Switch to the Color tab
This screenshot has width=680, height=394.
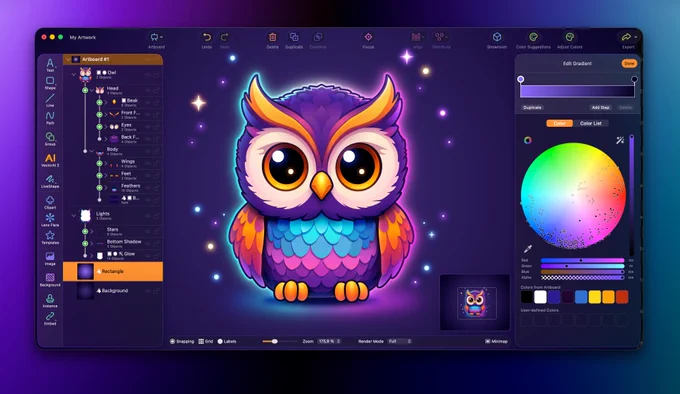(x=559, y=124)
